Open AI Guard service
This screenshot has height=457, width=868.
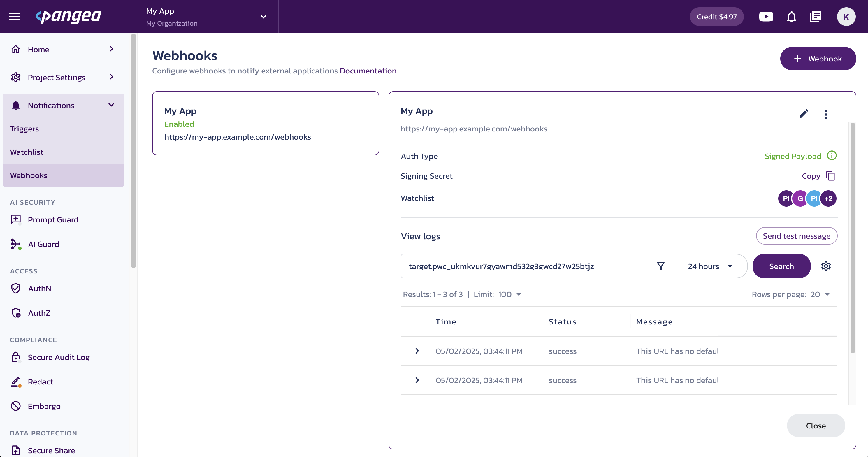pos(43,244)
